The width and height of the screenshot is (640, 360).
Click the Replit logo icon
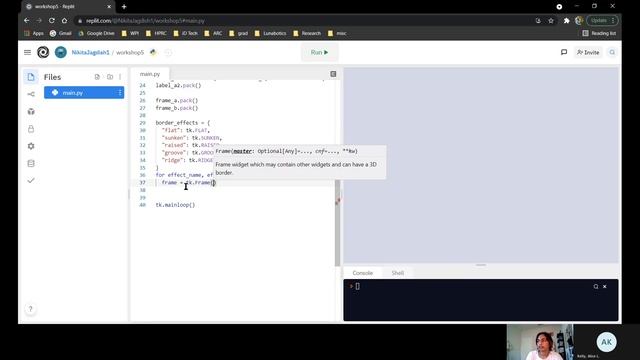click(x=43, y=52)
